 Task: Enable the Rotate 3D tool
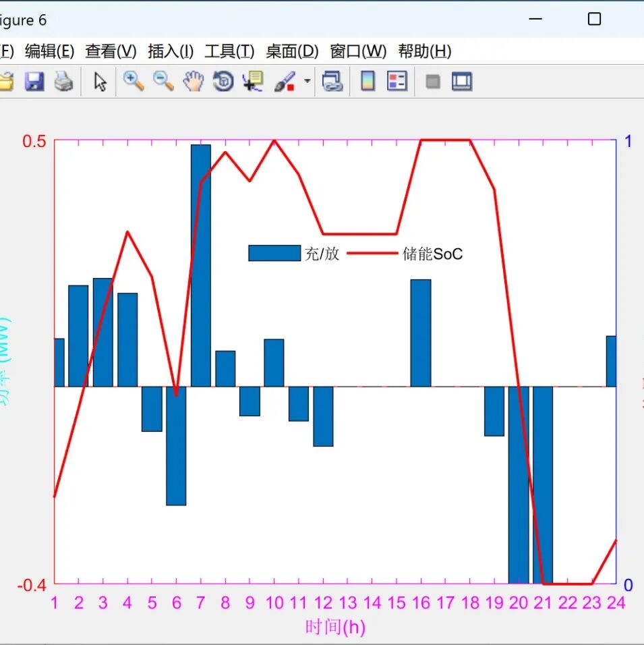[x=223, y=82]
